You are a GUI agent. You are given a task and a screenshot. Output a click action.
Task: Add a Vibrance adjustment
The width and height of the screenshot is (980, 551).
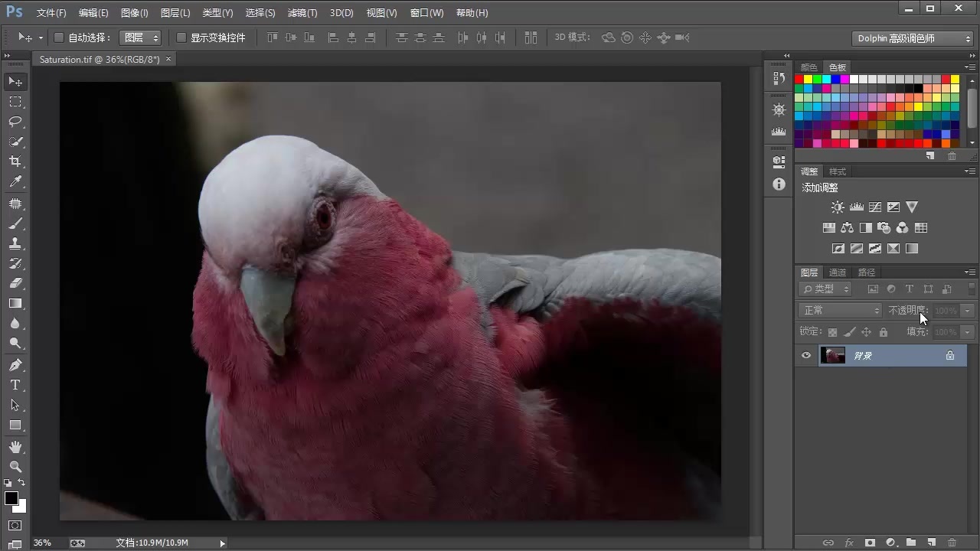click(x=911, y=207)
